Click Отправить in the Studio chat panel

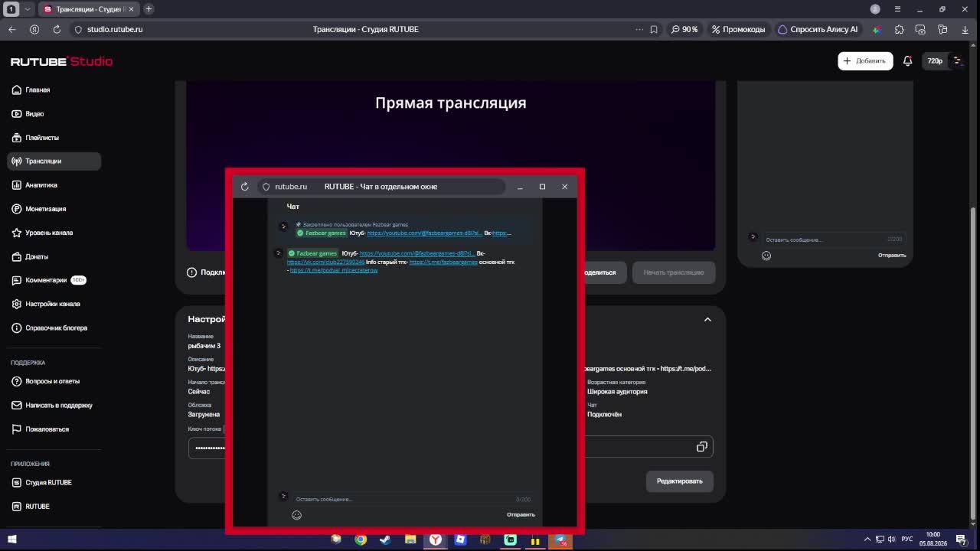[892, 255]
